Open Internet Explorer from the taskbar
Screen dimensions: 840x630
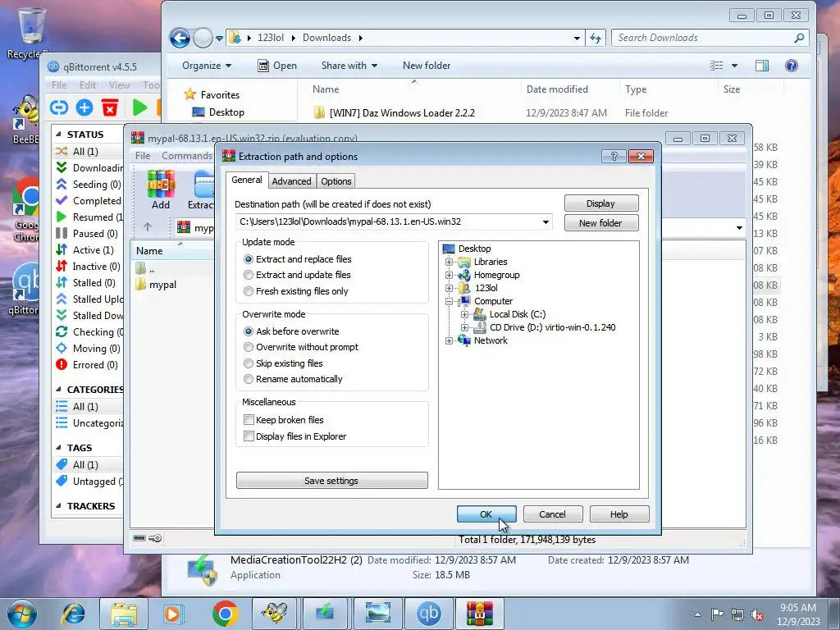74,614
